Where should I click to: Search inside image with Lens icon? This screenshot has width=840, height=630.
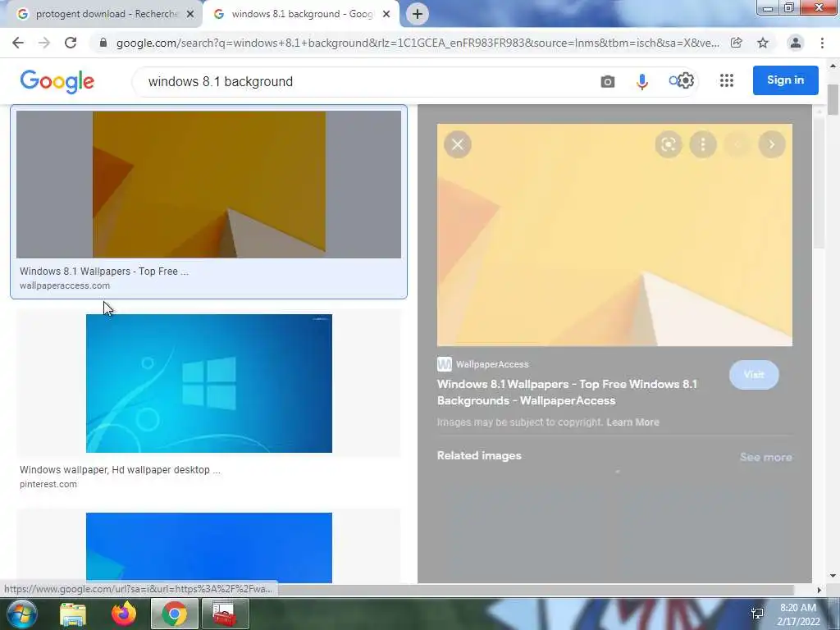(x=668, y=144)
